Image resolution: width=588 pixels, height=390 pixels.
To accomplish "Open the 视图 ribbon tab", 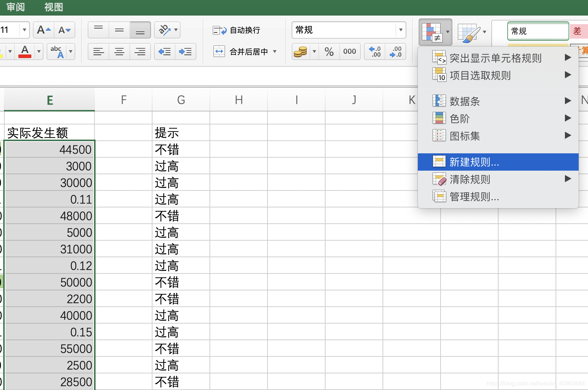I will (54, 7).
